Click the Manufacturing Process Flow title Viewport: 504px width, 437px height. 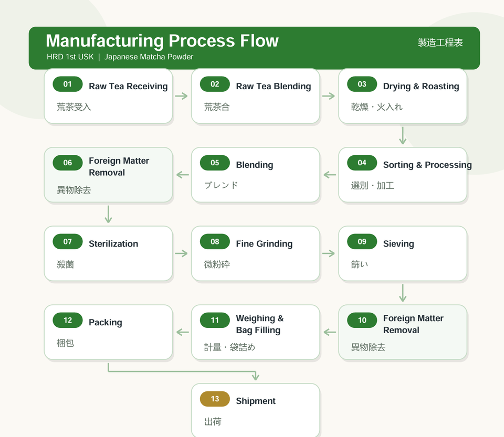pos(162,41)
